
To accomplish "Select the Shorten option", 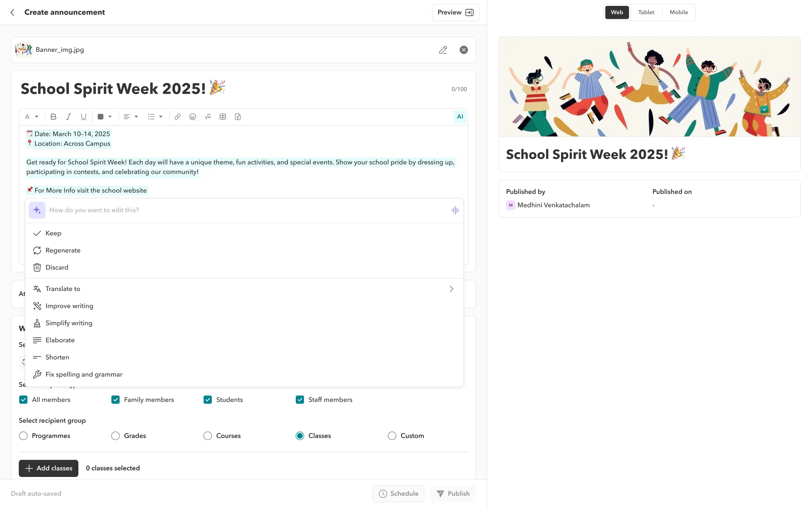I will [244, 358].
